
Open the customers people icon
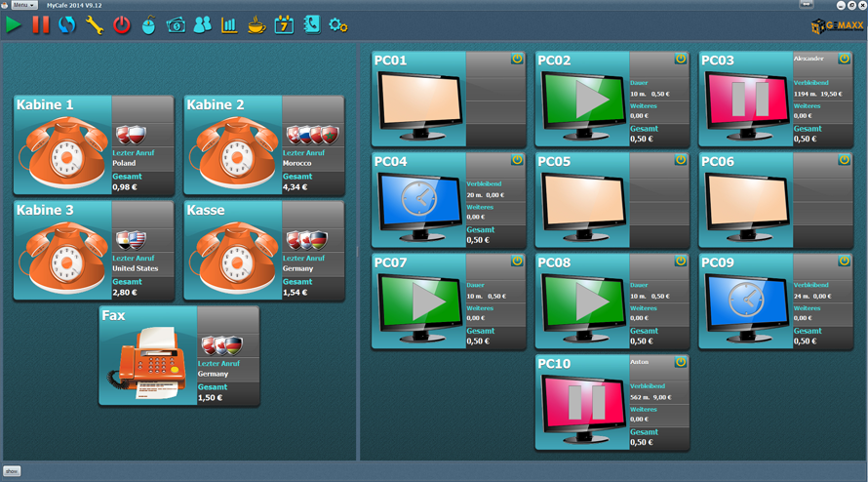[202, 25]
